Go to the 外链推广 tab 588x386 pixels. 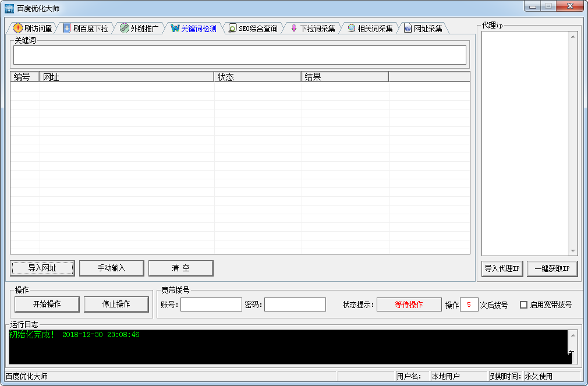[x=140, y=29]
